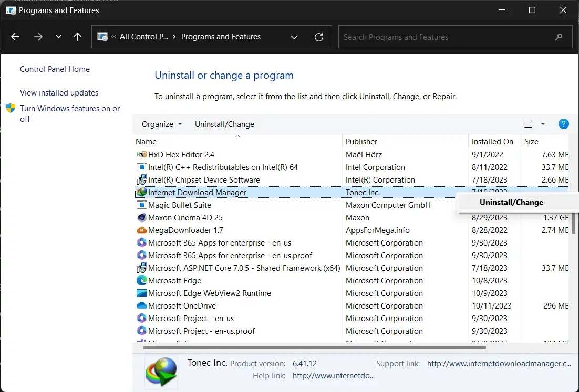Click the Programs and Features title bar icon
This screenshot has width=579, height=392.
[11, 10]
